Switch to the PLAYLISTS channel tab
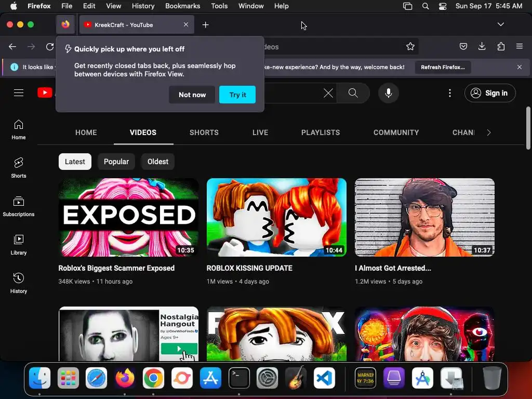This screenshot has height=399, width=532. pyautogui.click(x=321, y=132)
